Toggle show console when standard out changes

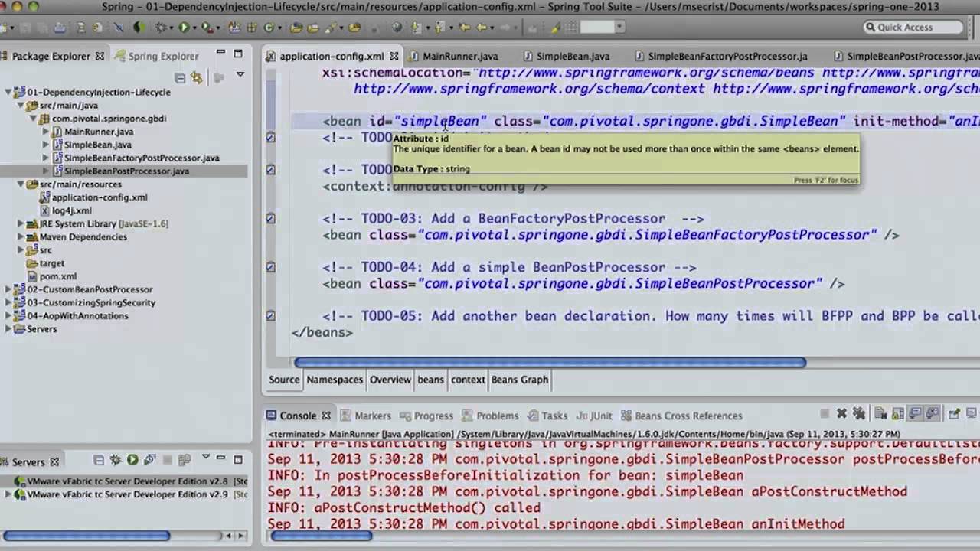[916, 414]
